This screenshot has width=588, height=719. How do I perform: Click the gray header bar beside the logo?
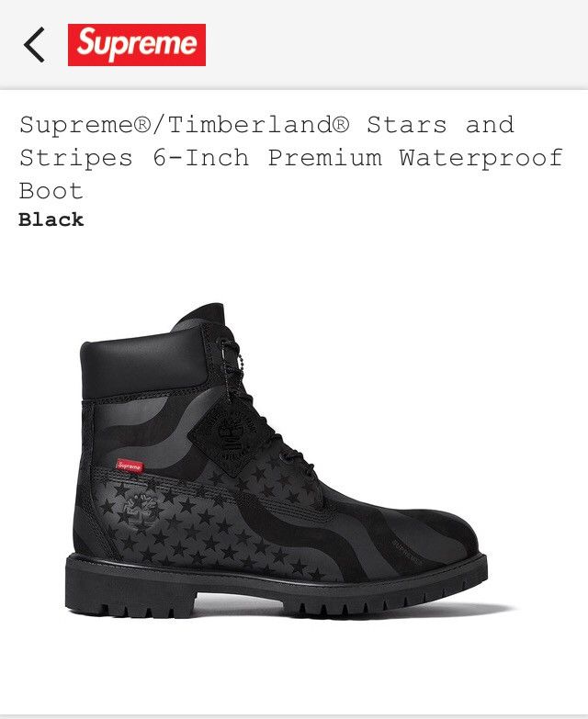click(394, 44)
